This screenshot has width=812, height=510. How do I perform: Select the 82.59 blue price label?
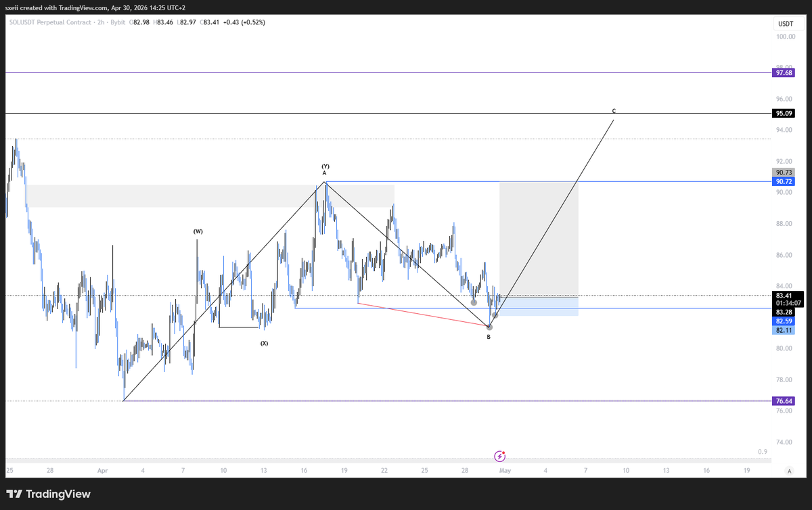point(784,321)
